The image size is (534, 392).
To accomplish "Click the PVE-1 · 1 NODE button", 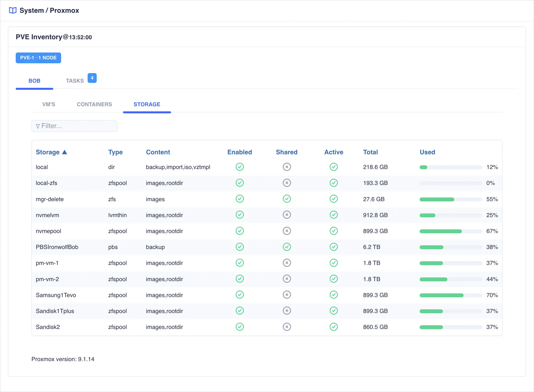I will [x=38, y=58].
